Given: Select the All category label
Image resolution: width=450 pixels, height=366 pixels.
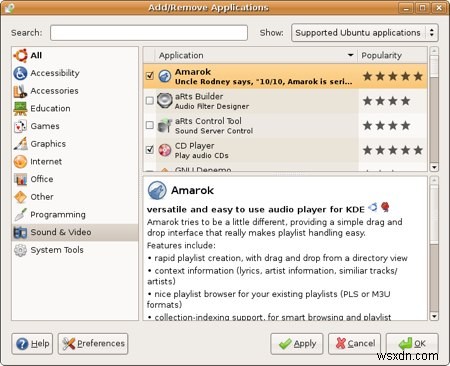Looking at the screenshot, I should (36, 55).
